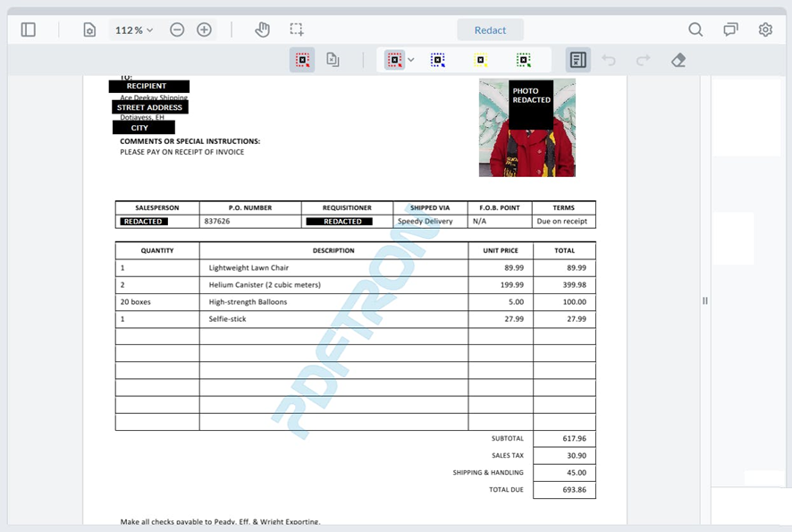This screenshot has height=532, width=792.
Task: Open the settings gear
Action: point(765,30)
